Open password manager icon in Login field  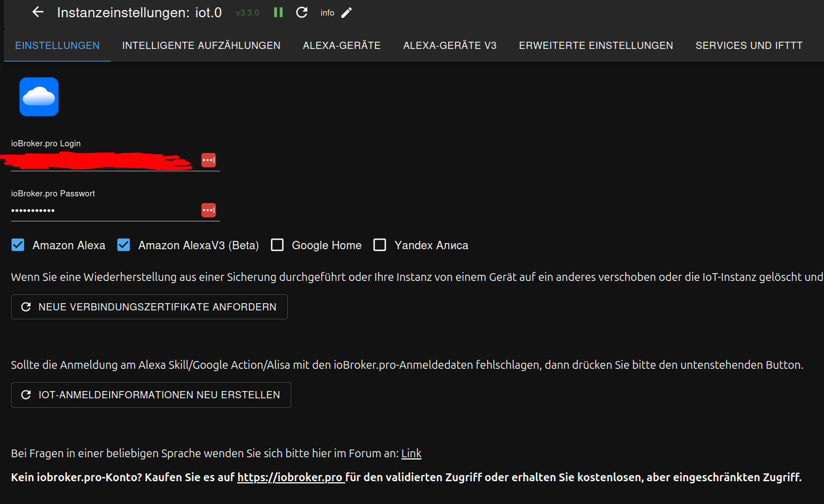pyautogui.click(x=209, y=160)
